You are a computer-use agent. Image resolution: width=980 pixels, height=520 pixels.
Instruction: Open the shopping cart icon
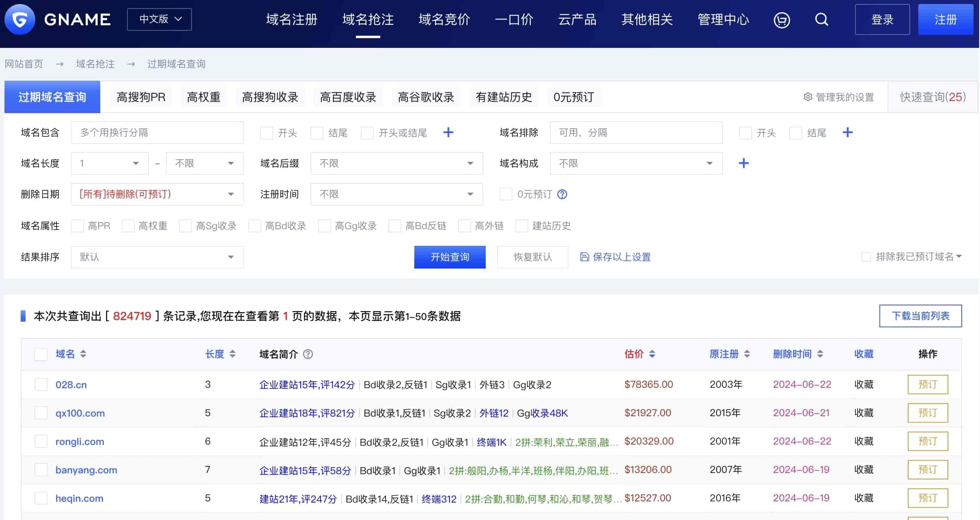782,19
